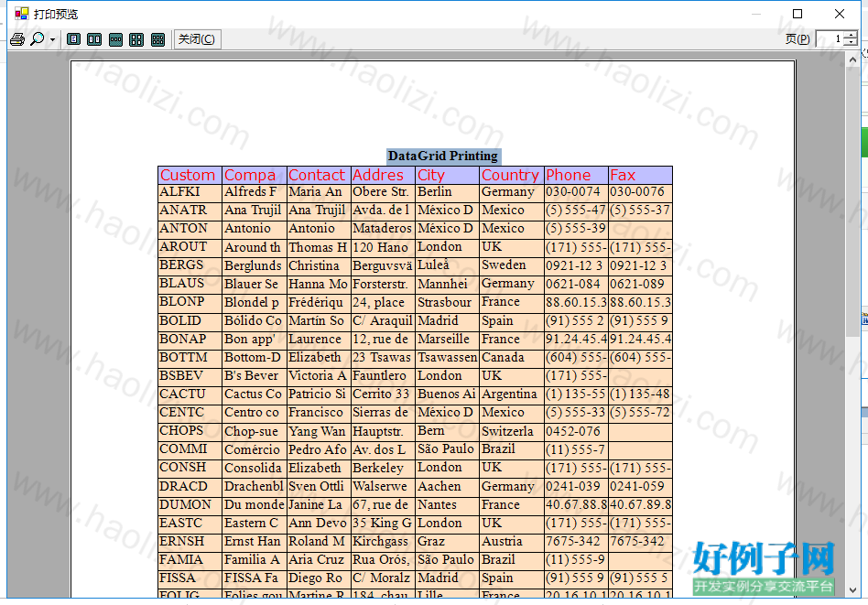
Task: Click the Argentina country cell
Action: pyautogui.click(x=511, y=394)
